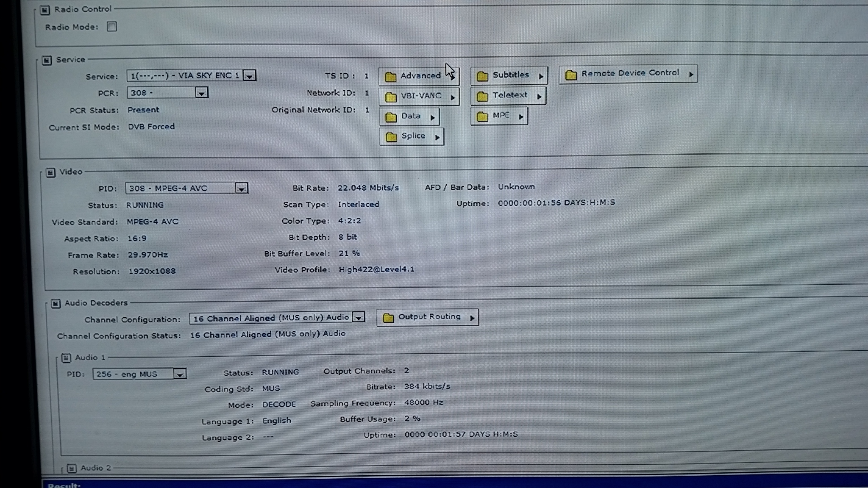Viewport: 868px width, 488px height.
Task: Select the Bit Buffer Level 21 % value
Action: point(349,253)
